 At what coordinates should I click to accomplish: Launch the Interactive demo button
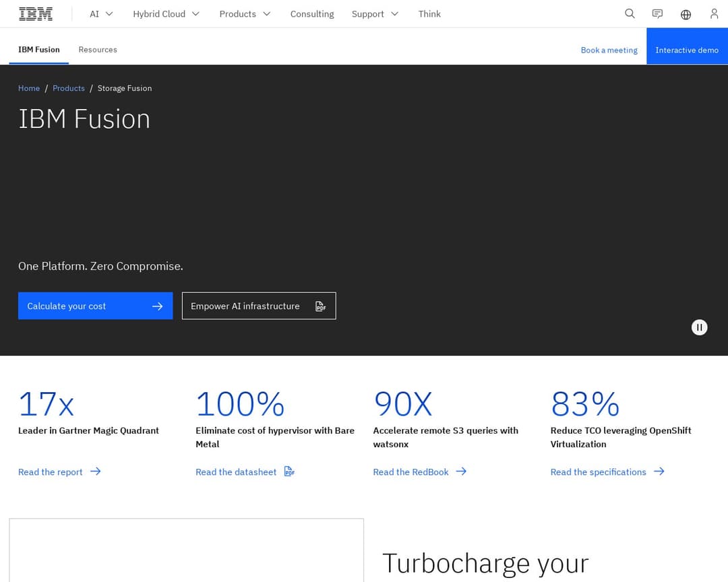(687, 46)
